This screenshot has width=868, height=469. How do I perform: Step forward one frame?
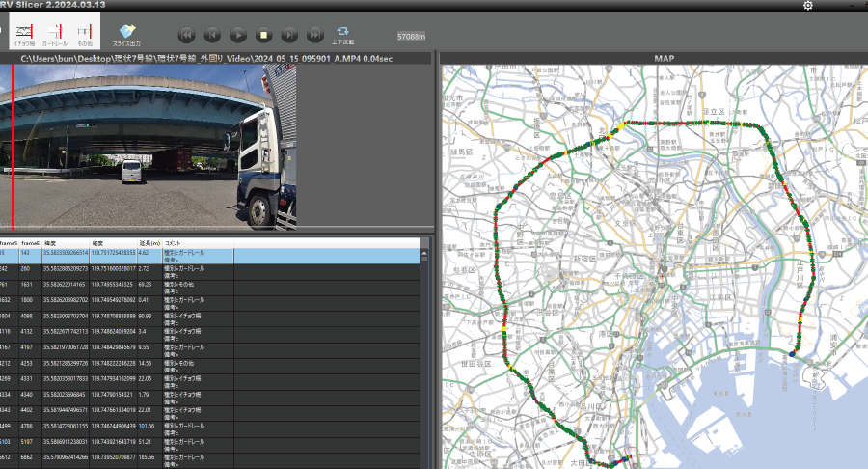click(x=288, y=35)
